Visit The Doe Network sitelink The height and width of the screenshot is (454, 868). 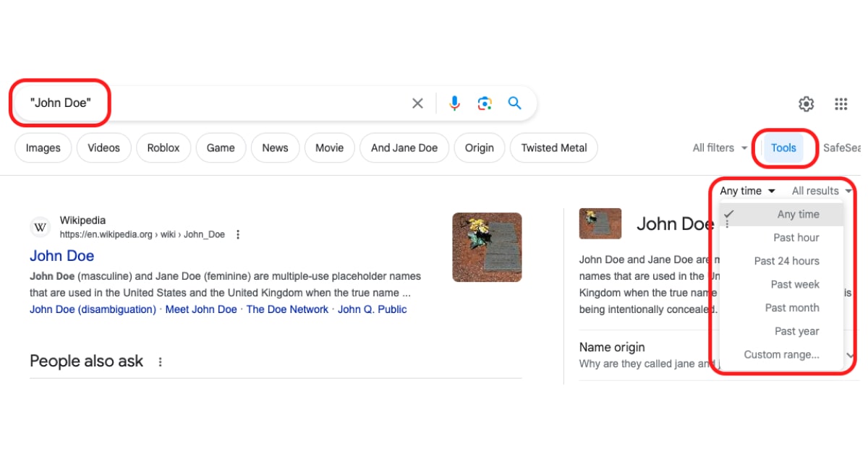pyautogui.click(x=288, y=309)
